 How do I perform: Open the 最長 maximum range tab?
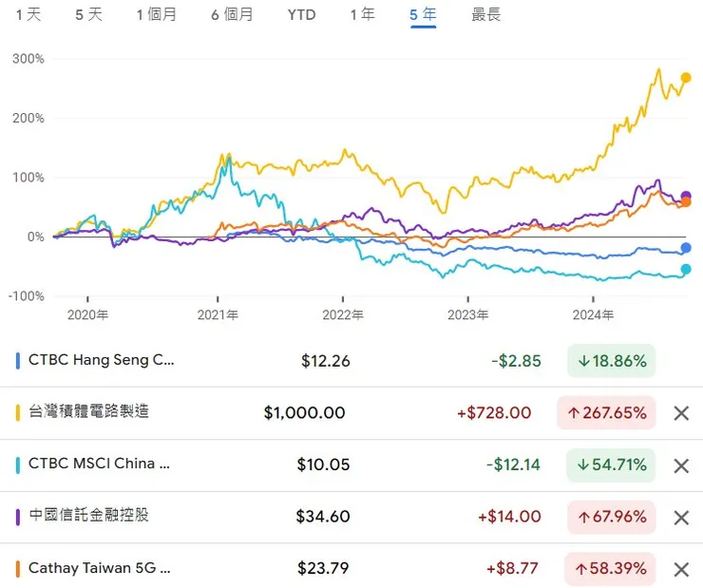pyautogui.click(x=486, y=15)
